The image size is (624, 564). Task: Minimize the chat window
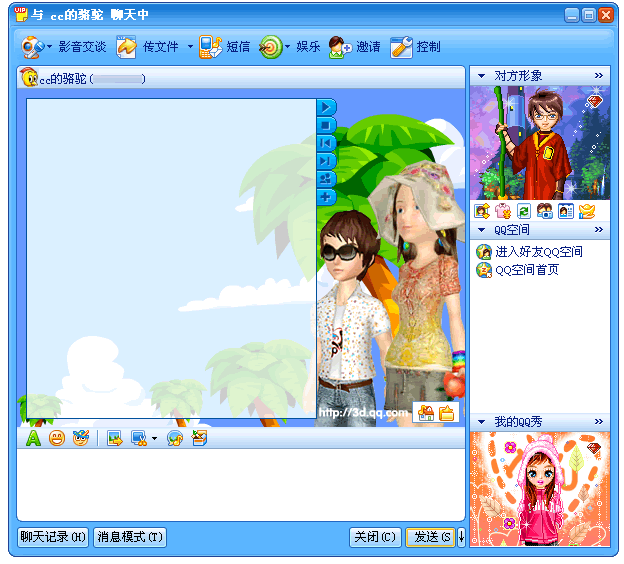coord(571,15)
